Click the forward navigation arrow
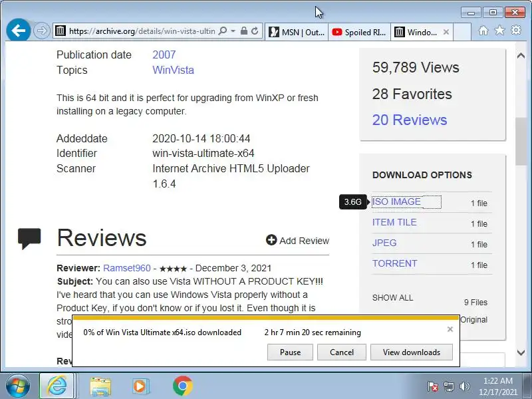The image size is (532, 399). 42,31
